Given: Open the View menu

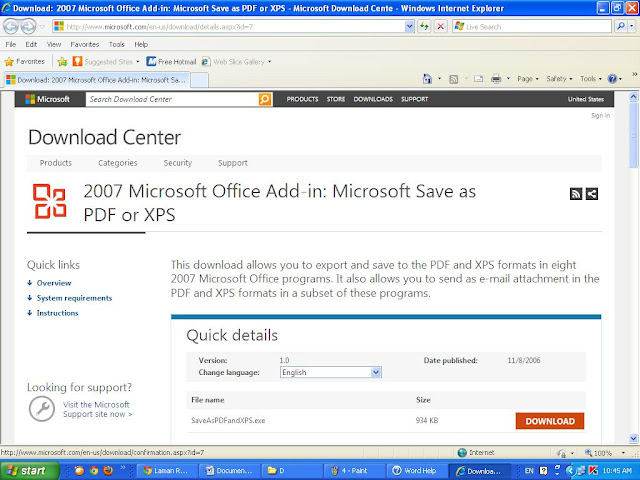Looking at the screenshot, I should [53, 44].
